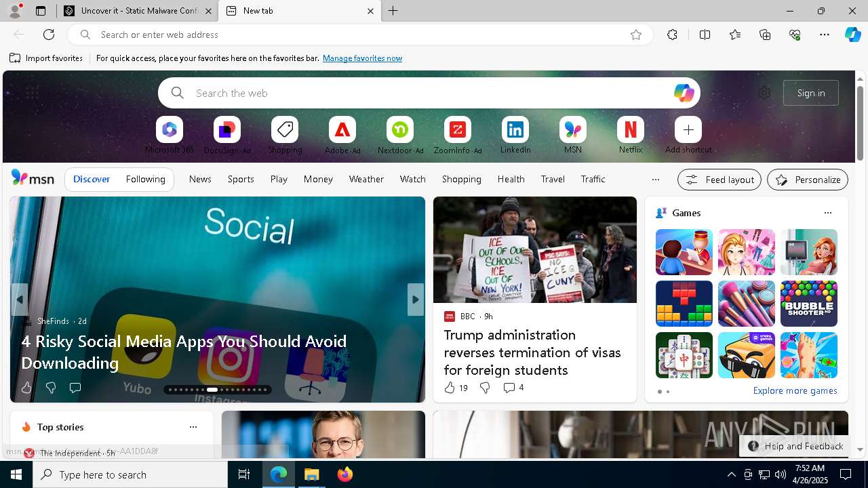Screen dimensions: 868x488
Task: Open the Microsoft 365 shortcut
Action: click(170, 129)
